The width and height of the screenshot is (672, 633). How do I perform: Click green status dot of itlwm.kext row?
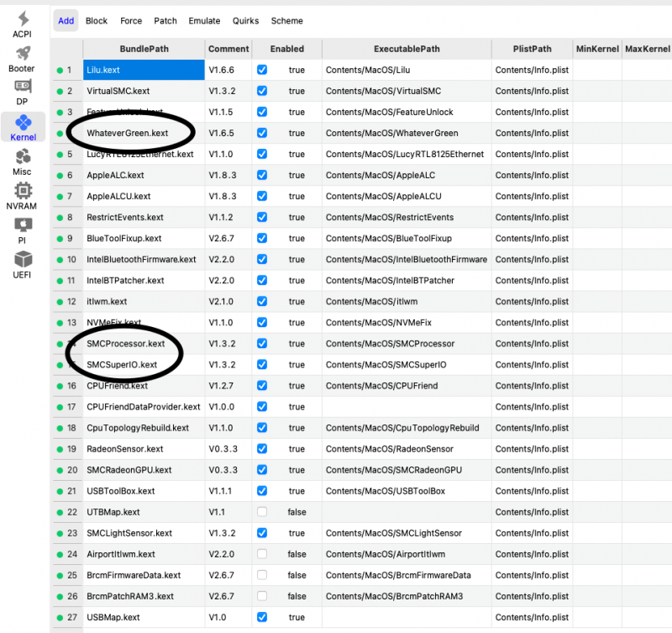(60, 302)
